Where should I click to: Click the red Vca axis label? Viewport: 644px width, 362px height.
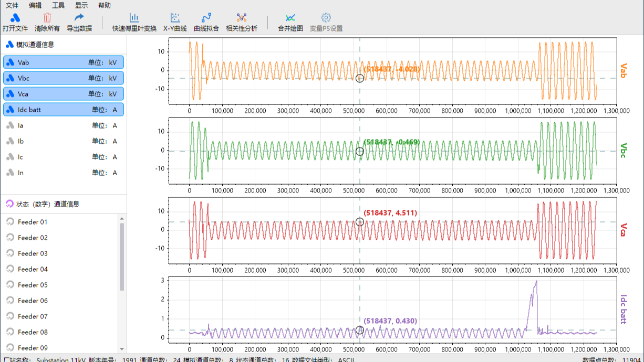[624, 230]
